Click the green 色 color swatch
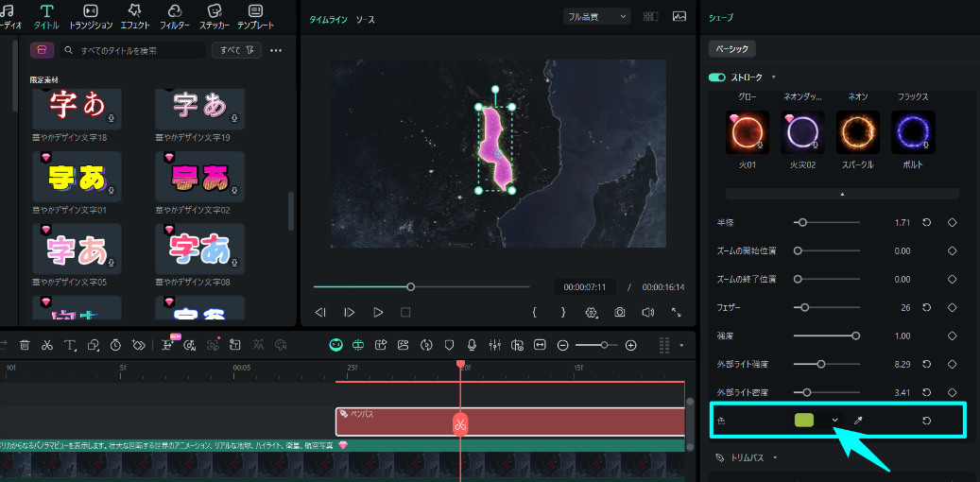Viewport: 980px width, 482px height. [x=803, y=421]
